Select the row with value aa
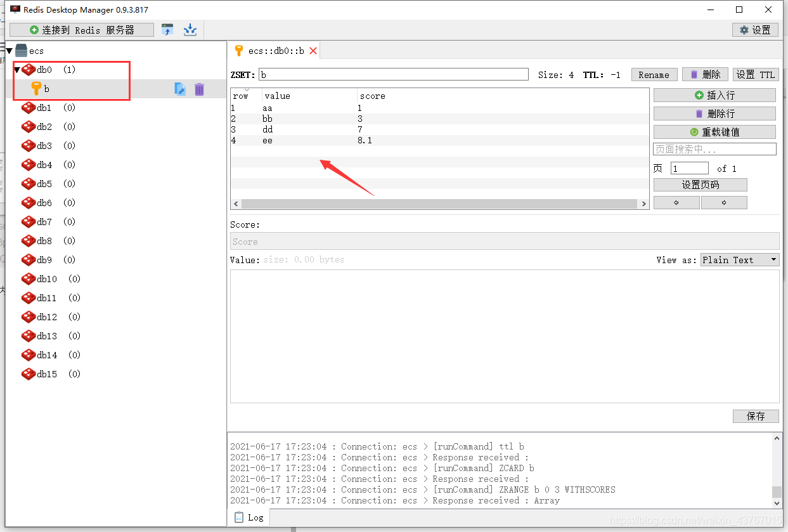Image resolution: width=788 pixels, height=532 pixels. [x=439, y=108]
